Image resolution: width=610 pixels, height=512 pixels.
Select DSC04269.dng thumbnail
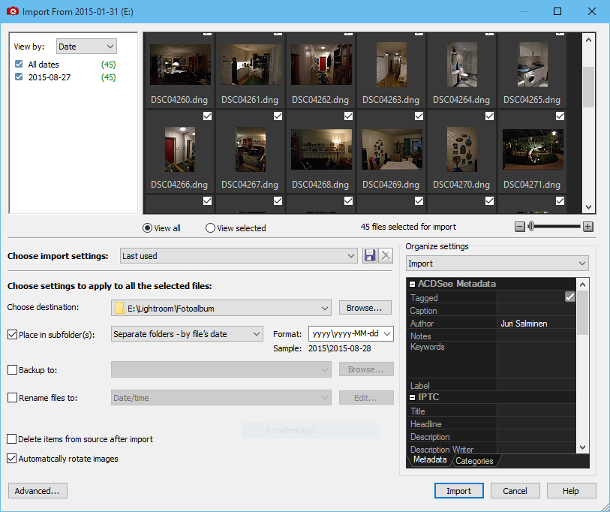pos(392,149)
